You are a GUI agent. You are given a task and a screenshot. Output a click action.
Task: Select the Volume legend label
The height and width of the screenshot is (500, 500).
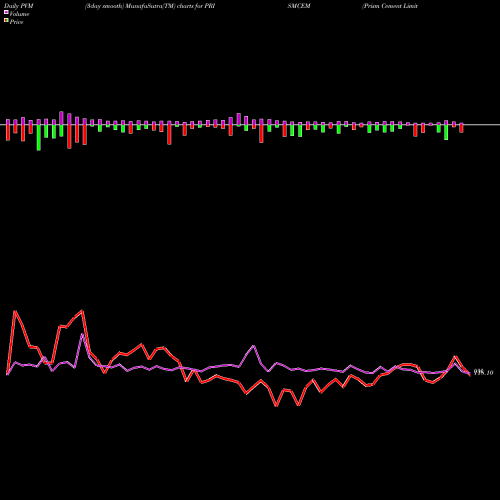coord(19,14)
